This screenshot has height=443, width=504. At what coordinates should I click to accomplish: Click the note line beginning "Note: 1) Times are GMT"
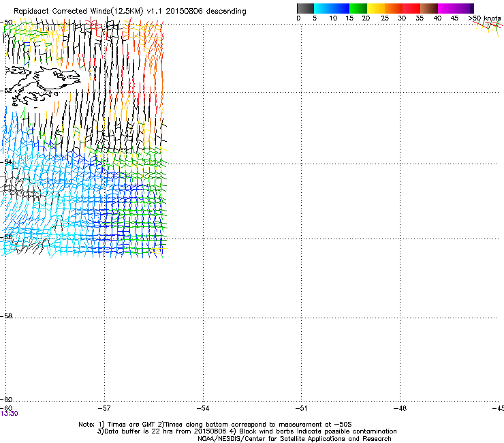(x=215, y=425)
